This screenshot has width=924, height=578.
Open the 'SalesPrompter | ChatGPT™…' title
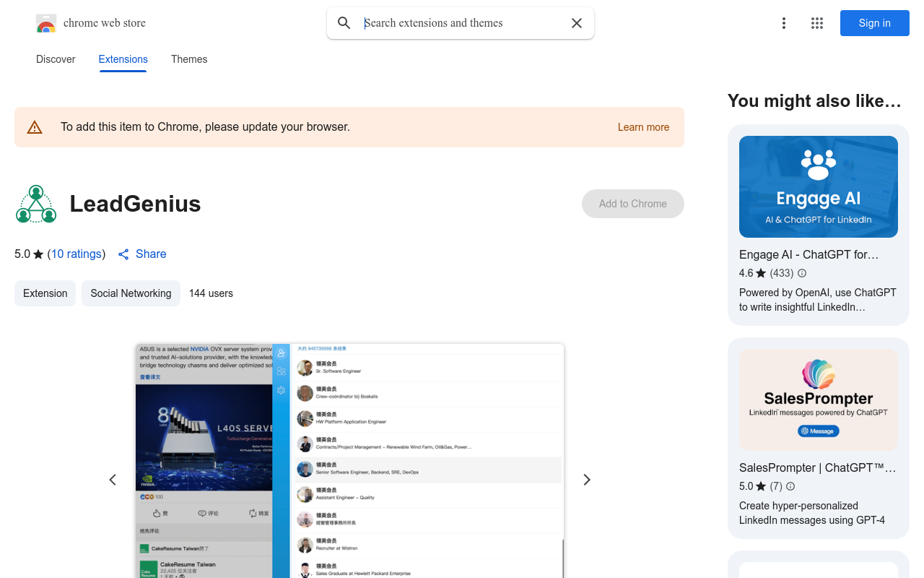click(x=817, y=467)
